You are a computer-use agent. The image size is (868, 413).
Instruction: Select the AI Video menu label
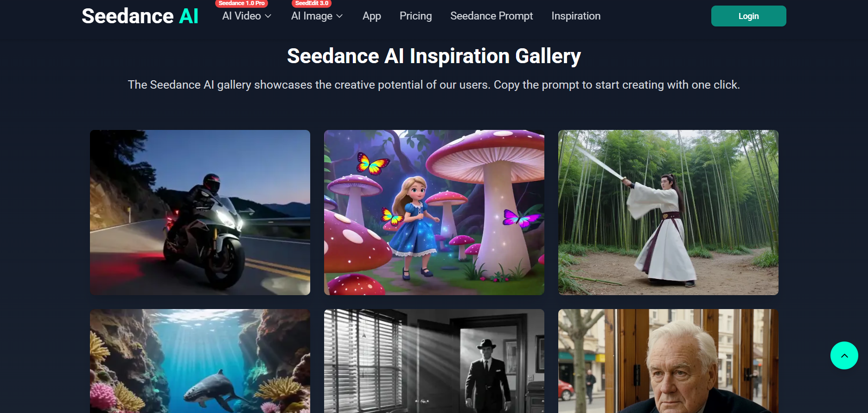(242, 16)
